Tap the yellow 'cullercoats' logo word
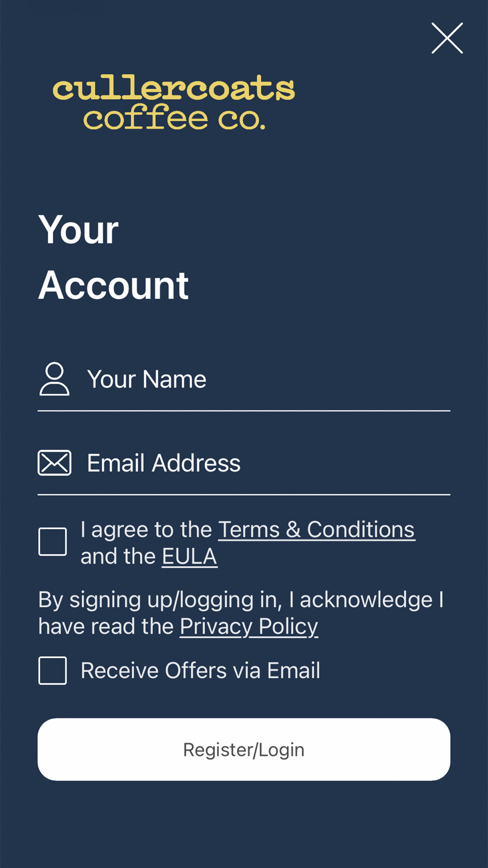 point(174,88)
